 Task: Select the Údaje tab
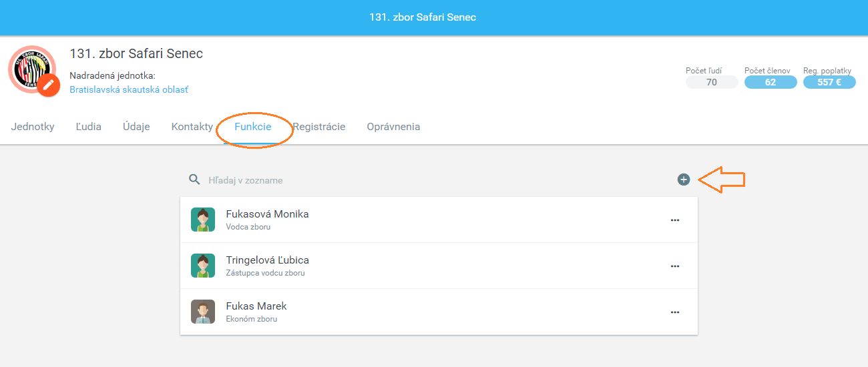(136, 127)
